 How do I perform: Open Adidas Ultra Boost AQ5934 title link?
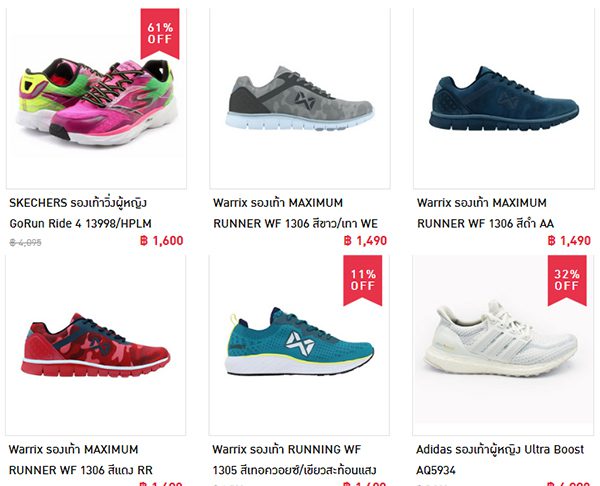pos(500,459)
